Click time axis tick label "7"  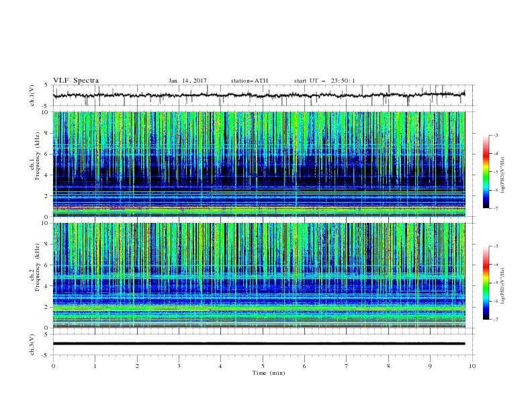point(347,366)
